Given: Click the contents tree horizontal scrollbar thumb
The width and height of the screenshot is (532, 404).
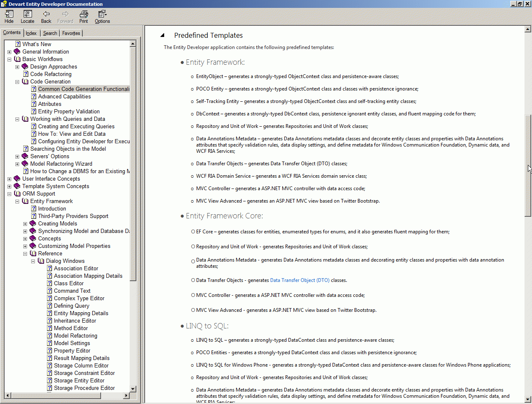Looking at the screenshot, I should click(x=56, y=395).
